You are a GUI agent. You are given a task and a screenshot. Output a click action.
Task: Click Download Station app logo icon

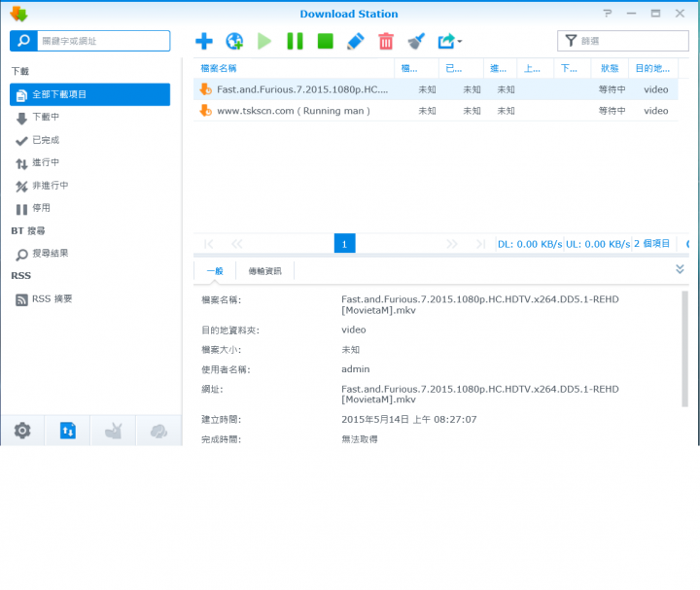[x=18, y=15]
